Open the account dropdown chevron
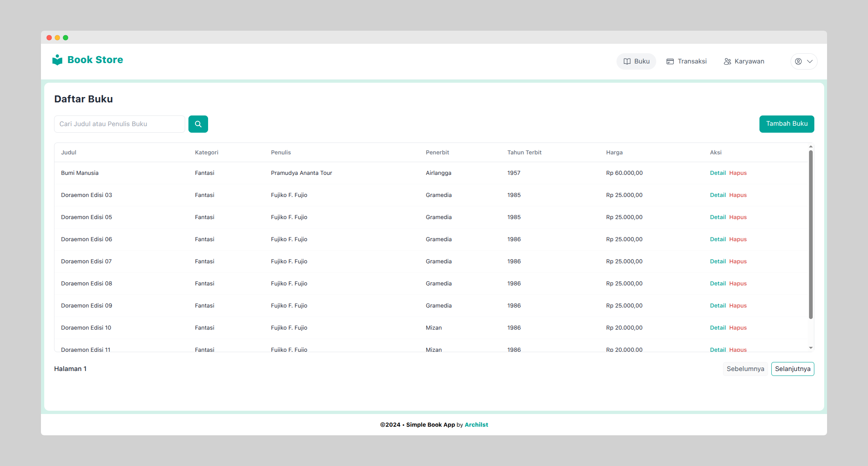Image resolution: width=868 pixels, height=466 pixels. [x=810, y=61]
